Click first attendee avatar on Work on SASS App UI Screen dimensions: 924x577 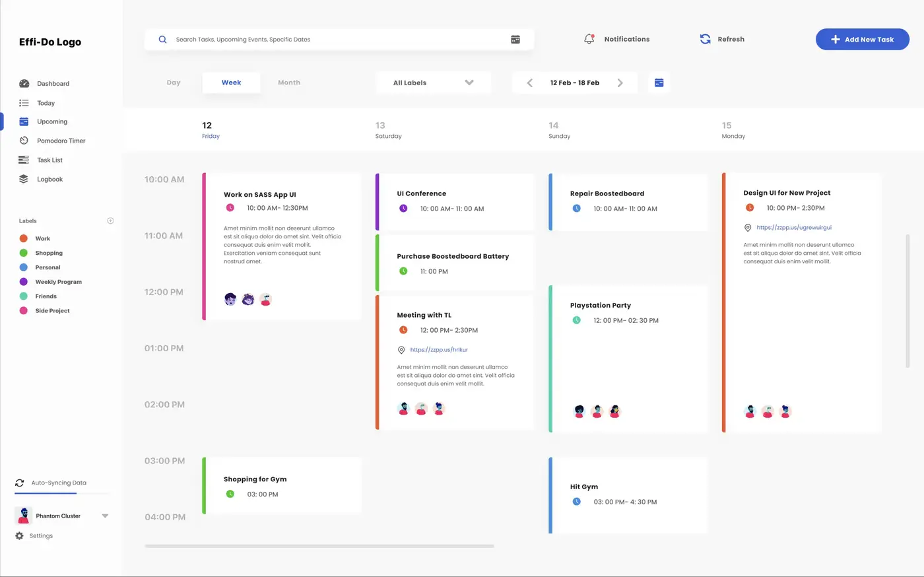coord(230,299)
